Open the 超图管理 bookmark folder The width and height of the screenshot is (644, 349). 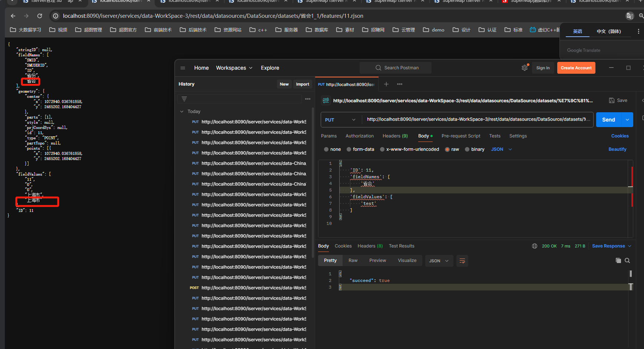coord(89,30)
